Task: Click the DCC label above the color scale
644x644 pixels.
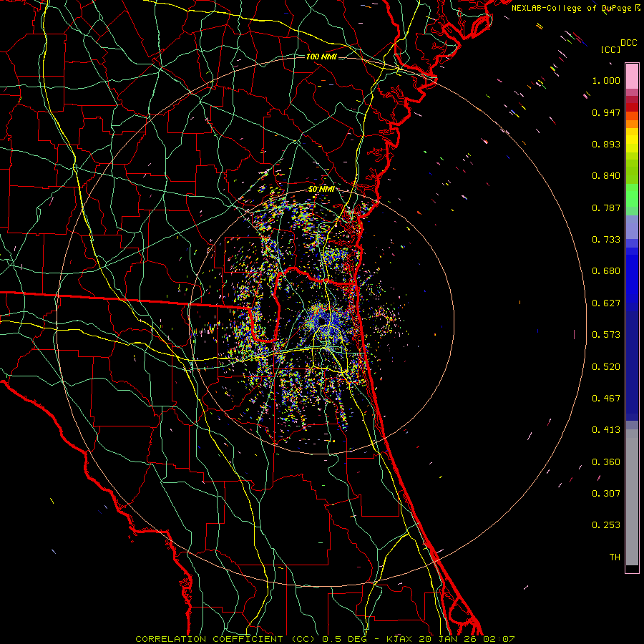Action: pyautogui.click(x=628, y=43)
